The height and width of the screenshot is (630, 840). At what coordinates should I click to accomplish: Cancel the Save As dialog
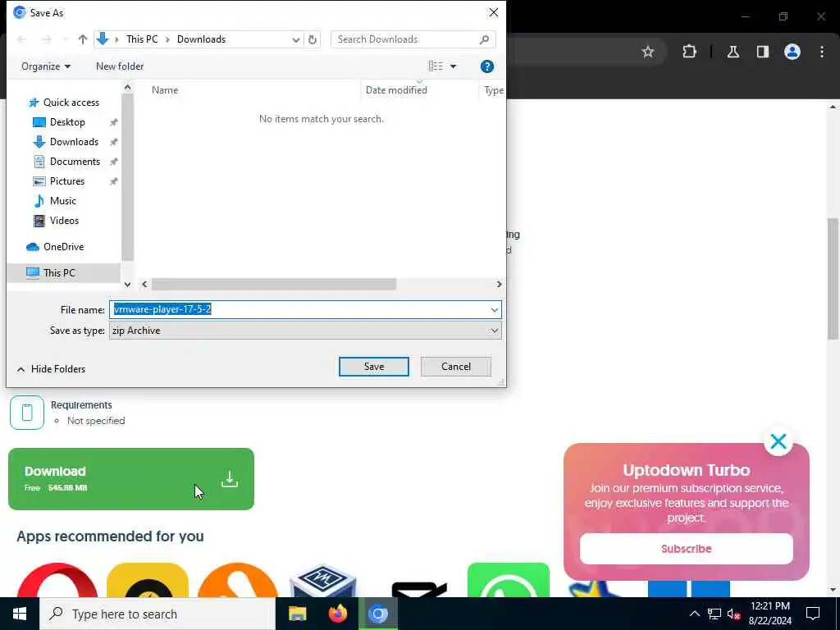pos(456,367)
